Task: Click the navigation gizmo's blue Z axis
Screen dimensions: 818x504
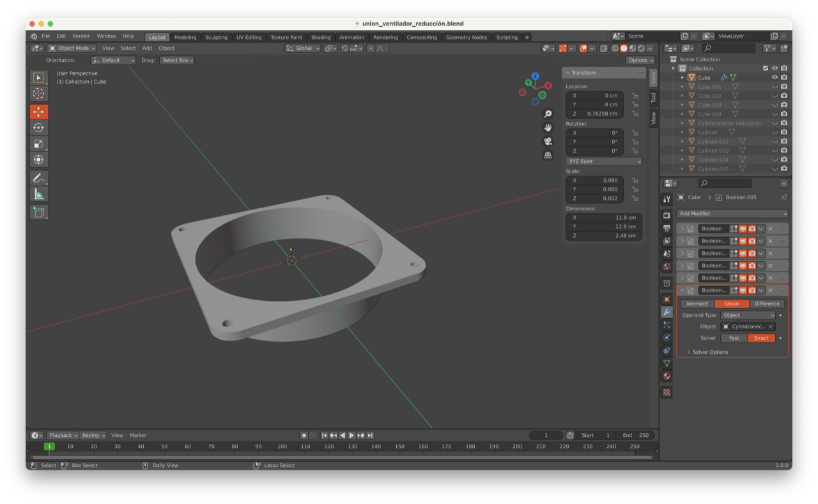Action: point(535,76)
